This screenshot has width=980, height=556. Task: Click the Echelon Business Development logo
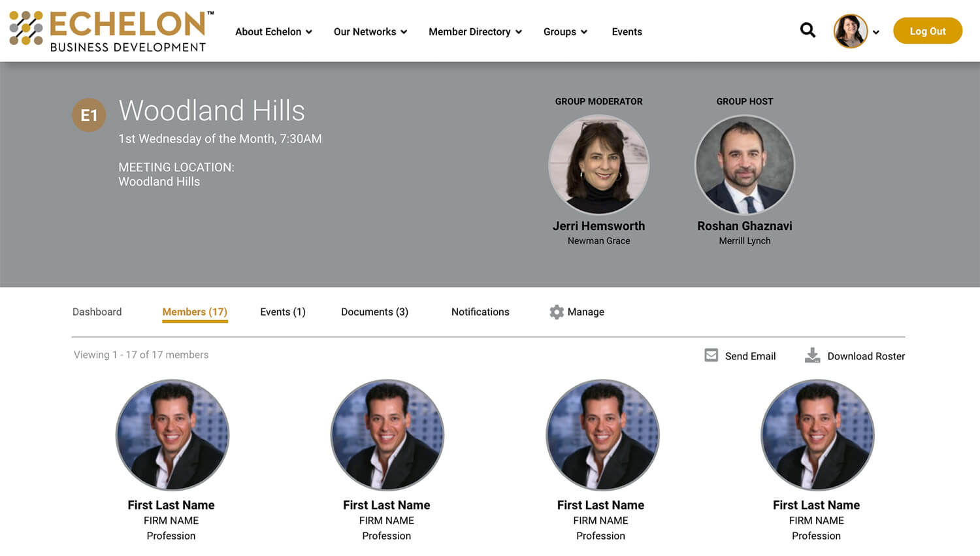(x=111, y=31)
